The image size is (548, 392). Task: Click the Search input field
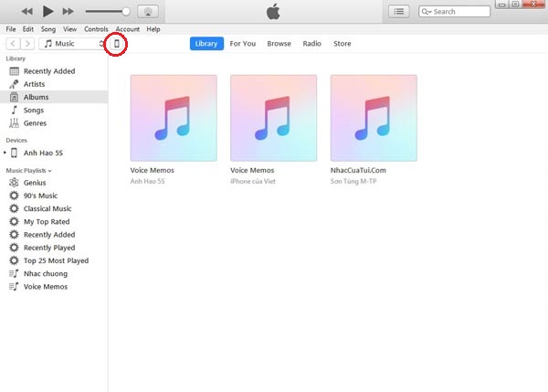click(454, 12)
